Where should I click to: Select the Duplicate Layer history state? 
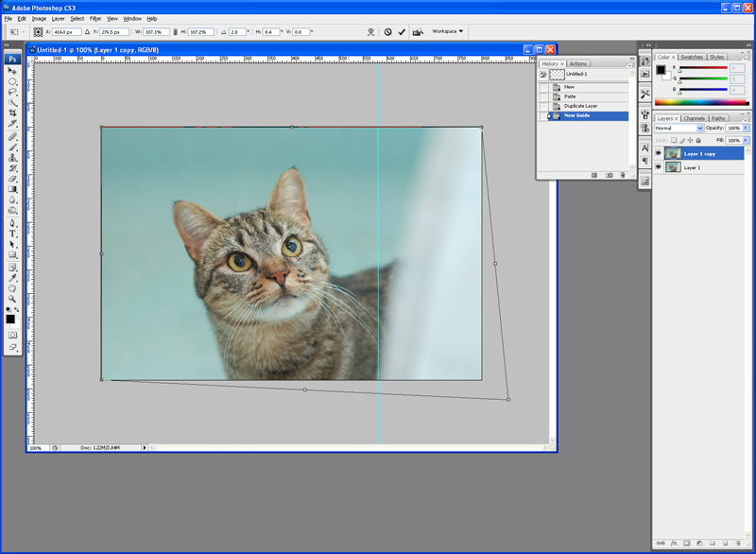(588, 106)
